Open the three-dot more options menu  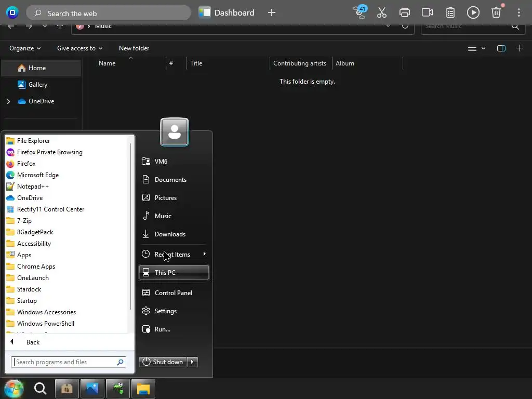click(519, 12)
